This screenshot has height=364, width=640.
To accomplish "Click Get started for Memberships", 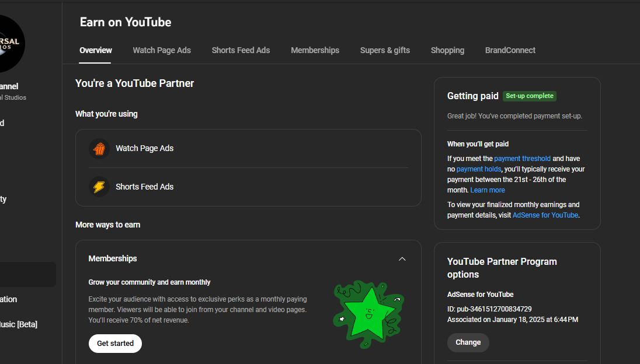I will (x=115, y=344).
